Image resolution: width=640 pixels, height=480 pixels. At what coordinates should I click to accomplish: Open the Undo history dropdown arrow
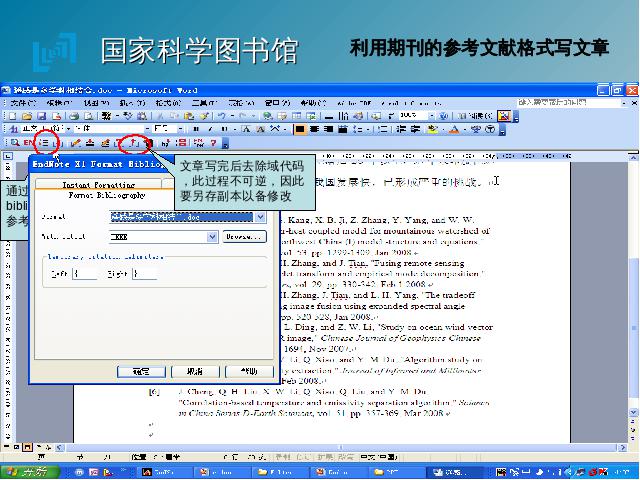coord(231,116)
